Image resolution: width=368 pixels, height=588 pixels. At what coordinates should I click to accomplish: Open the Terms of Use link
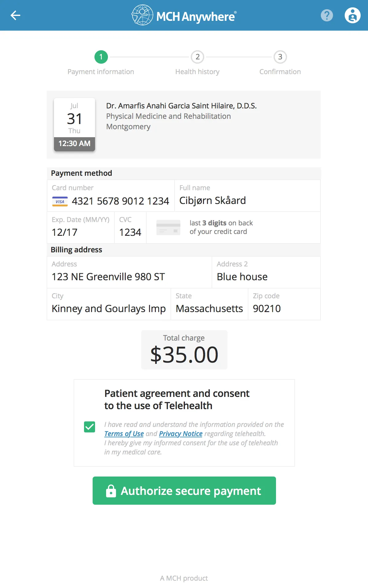pos(124,434)
